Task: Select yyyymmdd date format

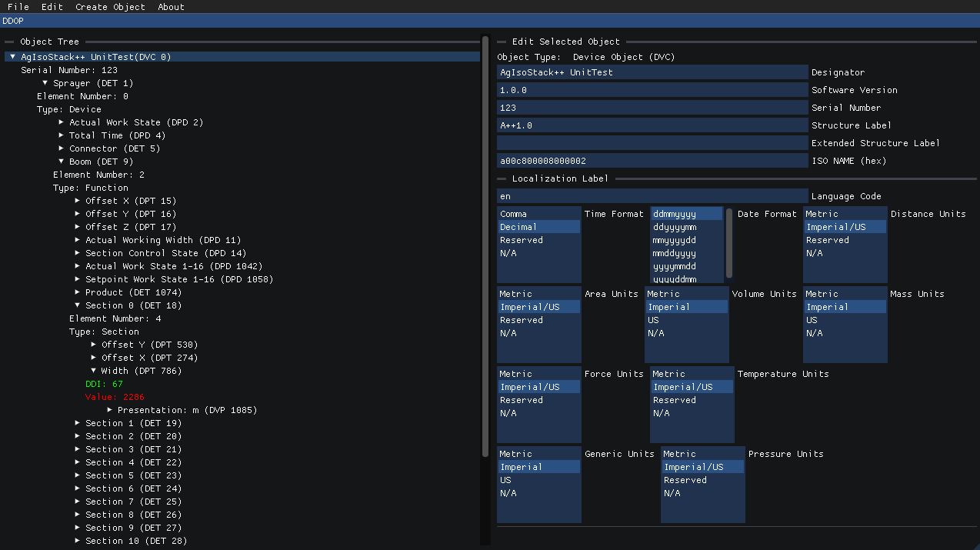Action: [x=687, y=266]
